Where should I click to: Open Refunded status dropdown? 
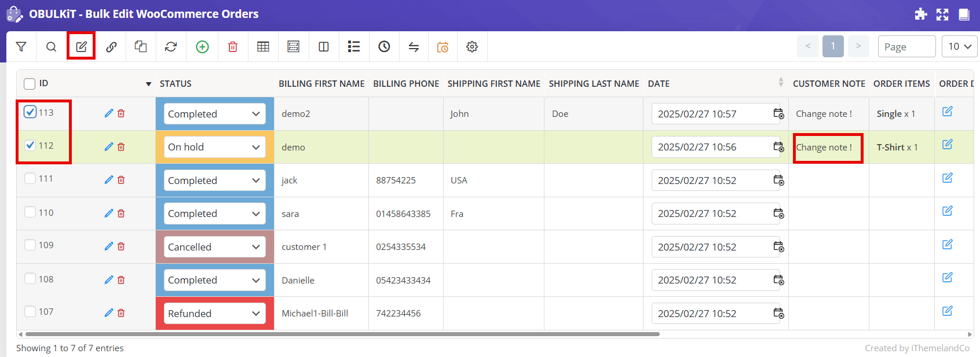point(215,314)
